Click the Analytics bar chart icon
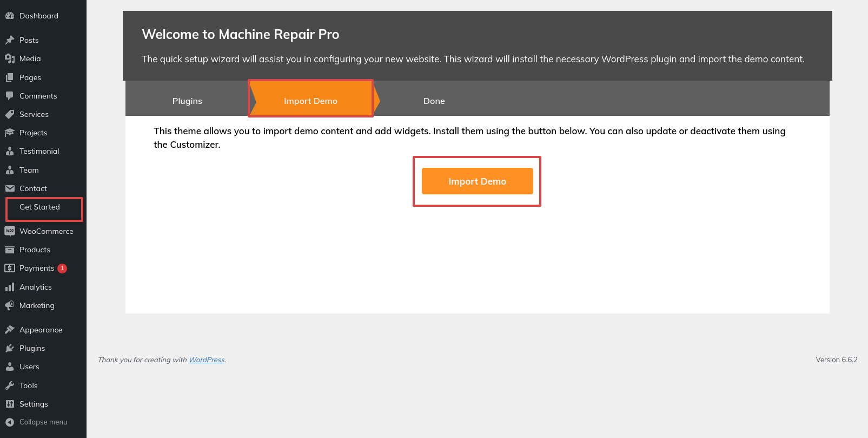This screenshot has height=438, width=868. [x=10, y=287]
